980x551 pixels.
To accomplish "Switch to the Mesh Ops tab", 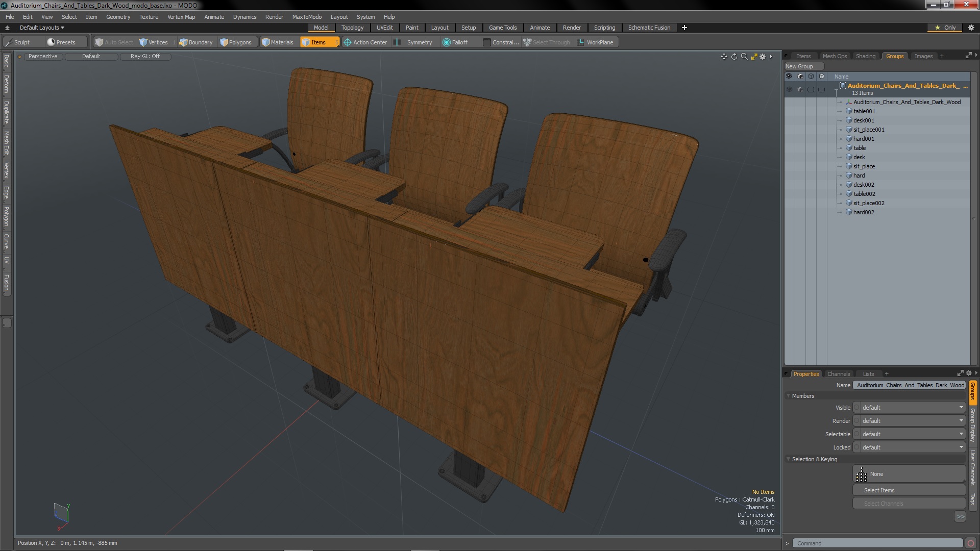I will (x=835, y=56).
